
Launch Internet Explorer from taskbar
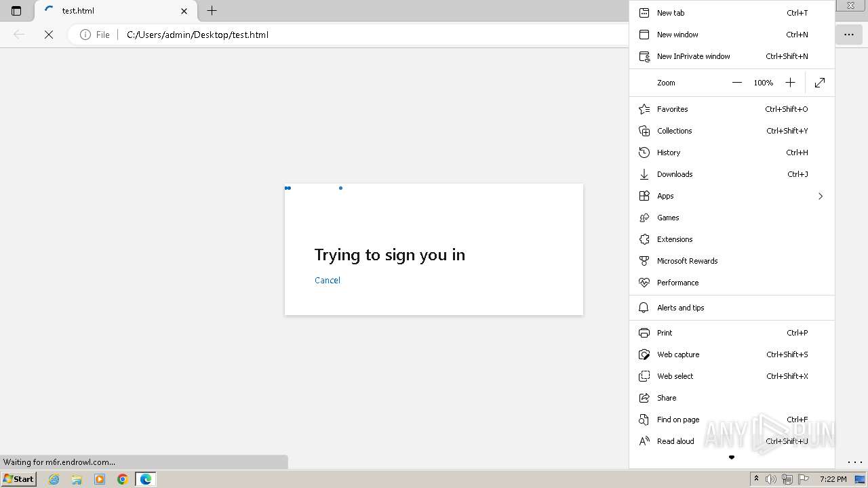pyautogui.click(x=54, y=479)
